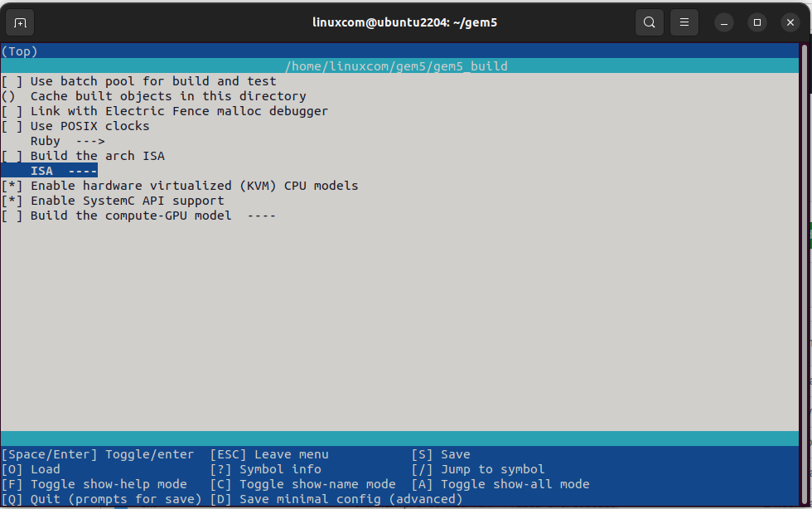Click the new tab icon in title bar

[x=21, y=22]
